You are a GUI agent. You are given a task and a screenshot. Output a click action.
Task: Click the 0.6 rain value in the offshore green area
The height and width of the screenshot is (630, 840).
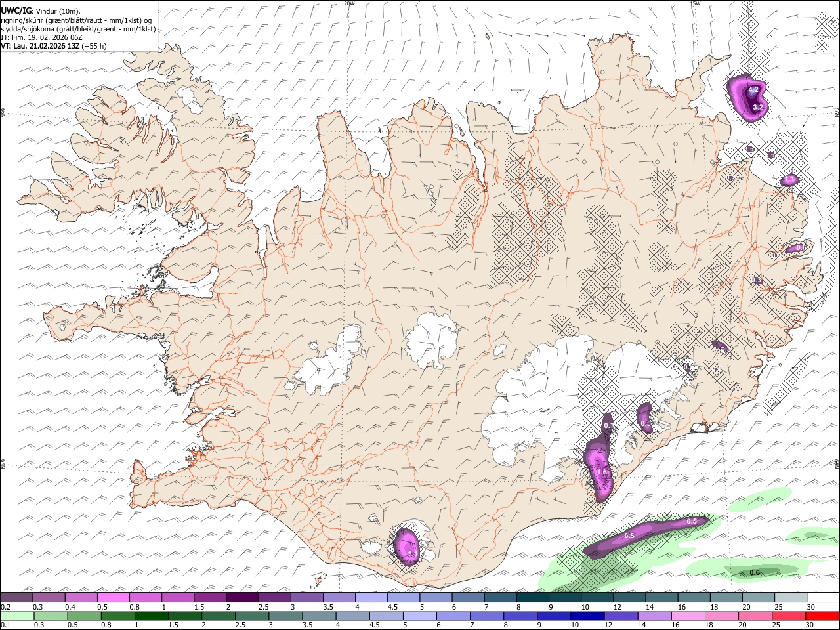point(755,573)
